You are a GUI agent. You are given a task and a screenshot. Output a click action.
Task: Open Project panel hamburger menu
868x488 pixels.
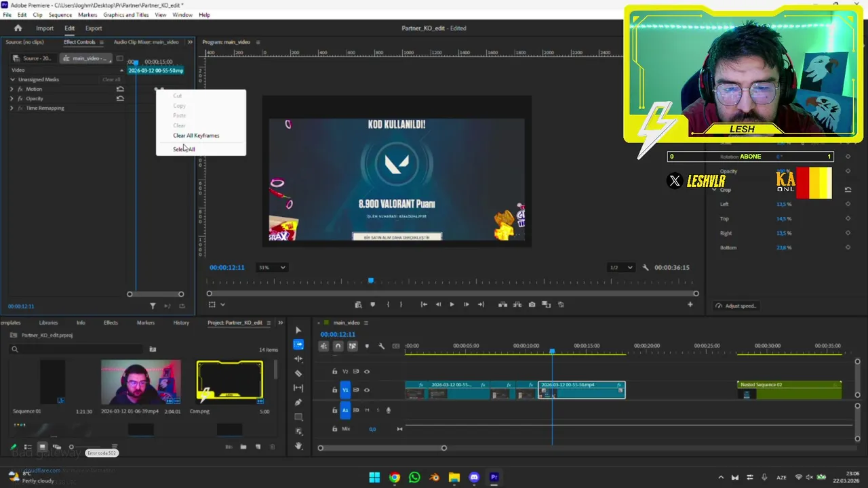(269, 323)
